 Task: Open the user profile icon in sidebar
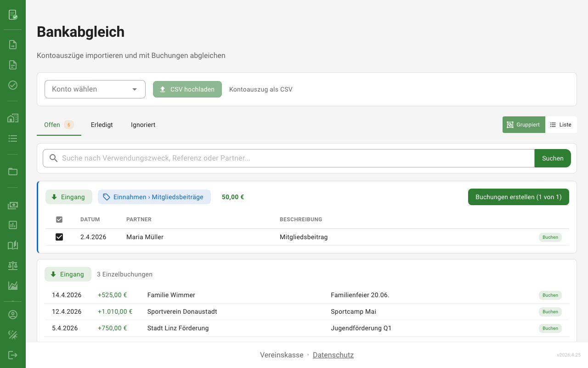pyautogui.click(x=13, y=315)
